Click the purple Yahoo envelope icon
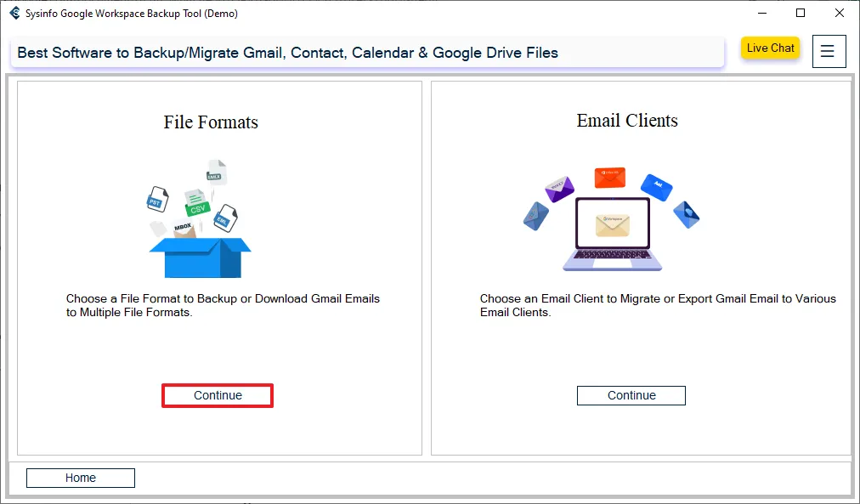The image size is (860, 504). click(559, 189)
